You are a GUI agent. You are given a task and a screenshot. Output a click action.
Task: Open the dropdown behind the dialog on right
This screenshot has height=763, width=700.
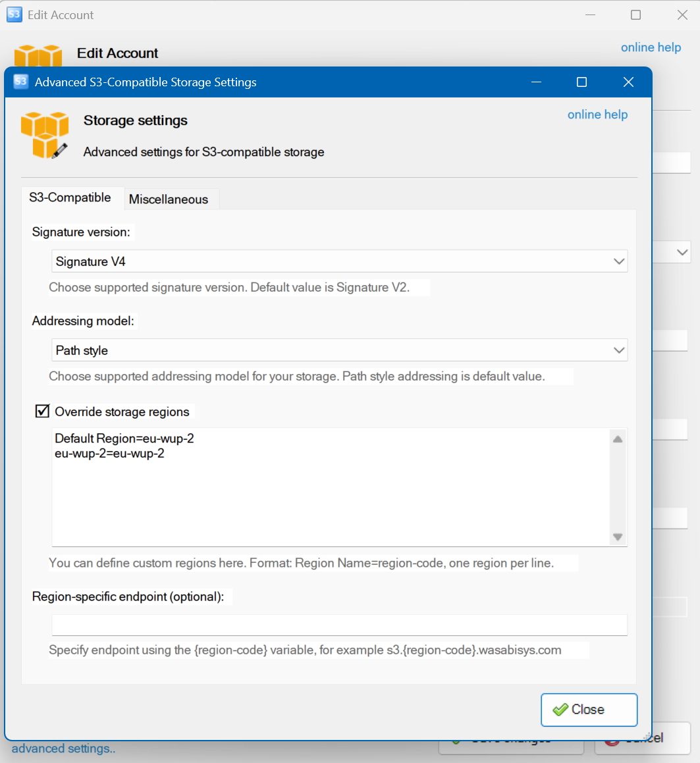pyautogui.click(x=682, y=252)
